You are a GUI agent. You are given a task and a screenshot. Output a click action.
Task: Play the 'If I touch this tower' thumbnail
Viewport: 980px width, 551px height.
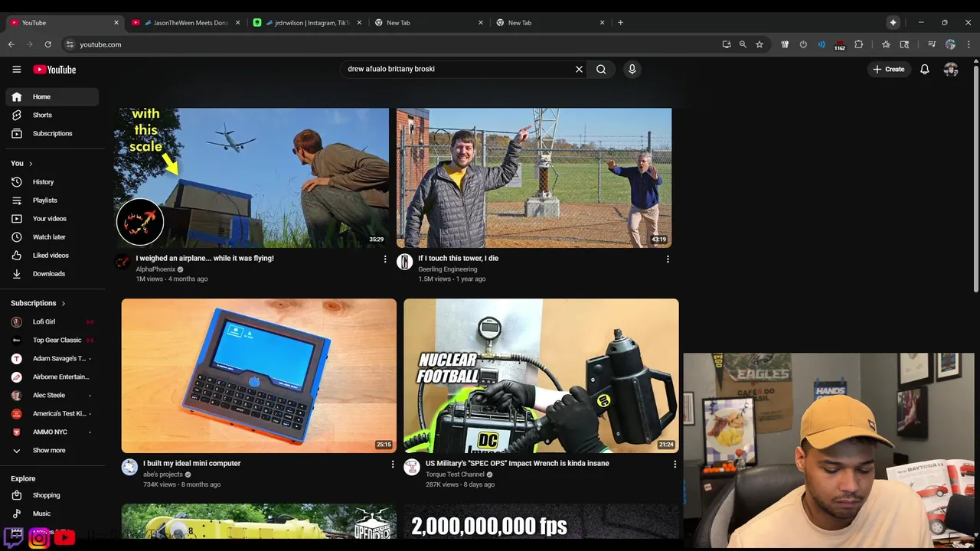point(534,178)
